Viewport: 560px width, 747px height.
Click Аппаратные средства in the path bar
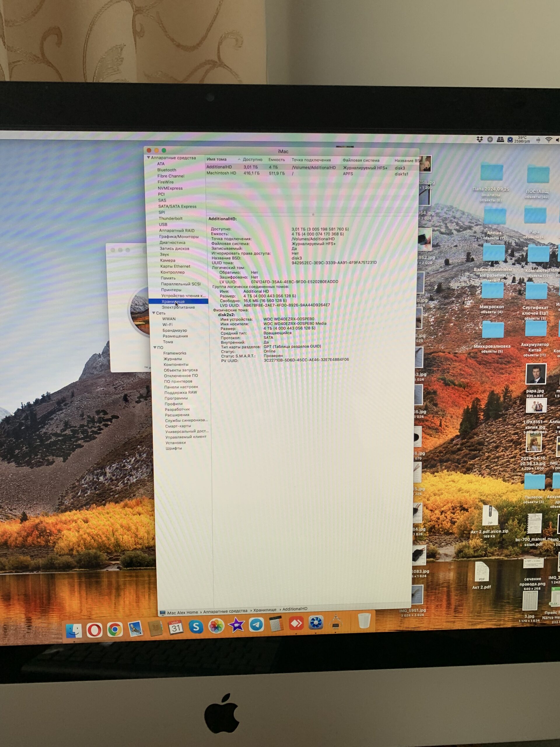(225, 611)
